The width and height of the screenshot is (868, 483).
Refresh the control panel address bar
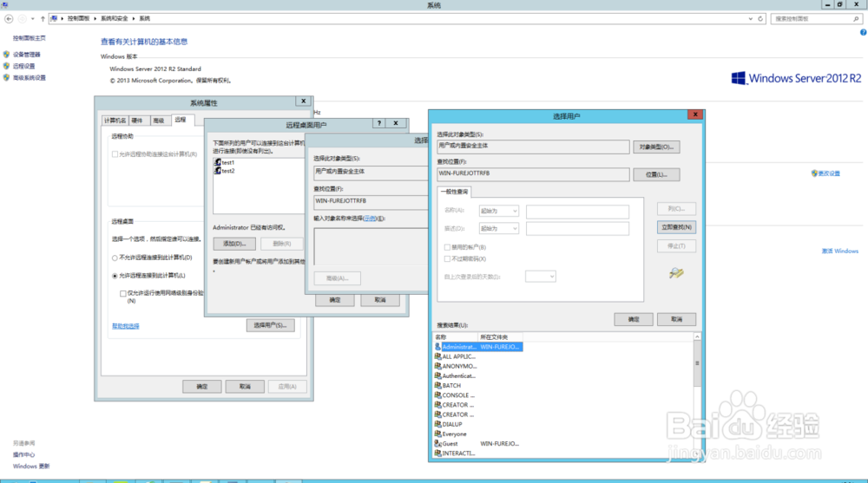point(760,19)
